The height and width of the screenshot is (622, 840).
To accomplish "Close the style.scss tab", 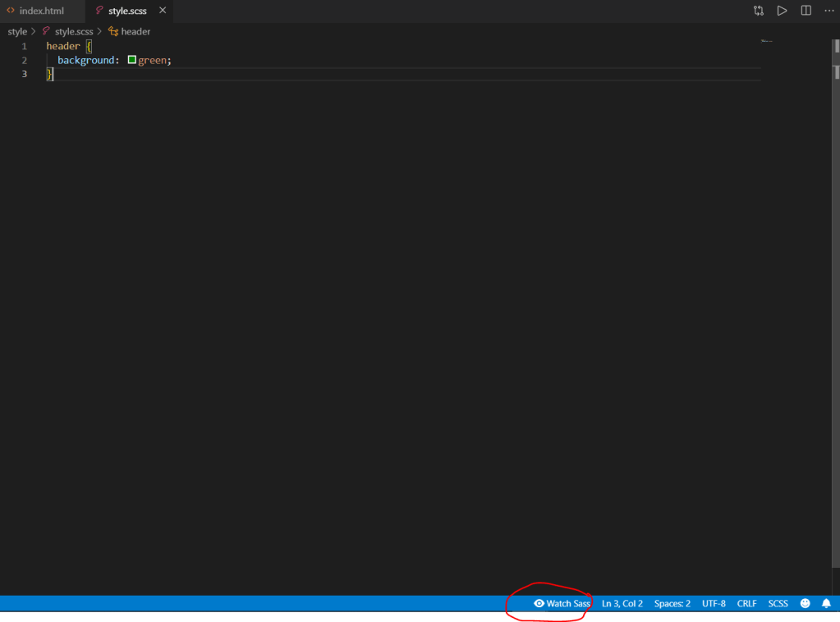I will click(x=163, y=11).
